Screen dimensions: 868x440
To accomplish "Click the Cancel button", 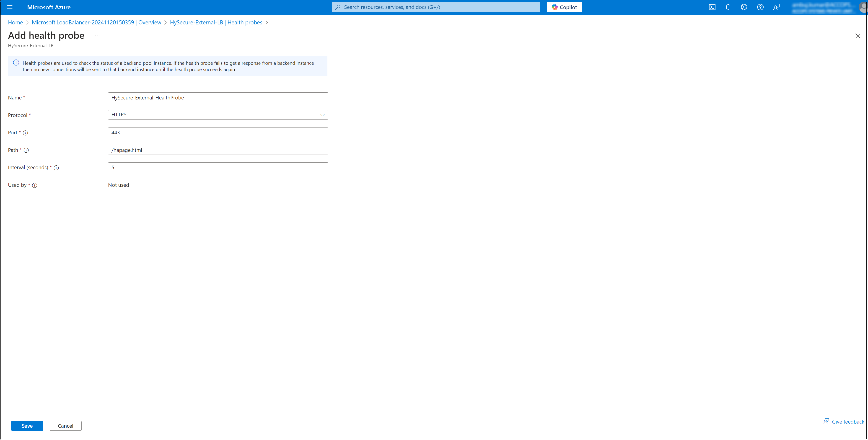I will point(65,426).
